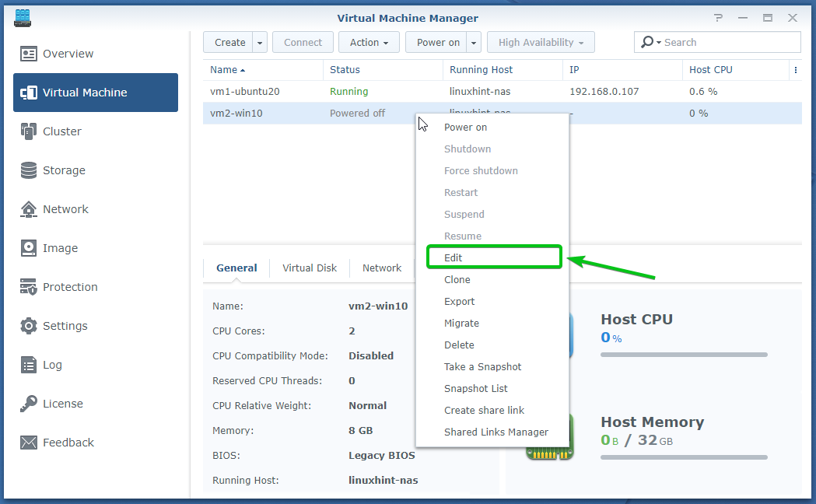Open Storage via its disk icon

[29, 170]
